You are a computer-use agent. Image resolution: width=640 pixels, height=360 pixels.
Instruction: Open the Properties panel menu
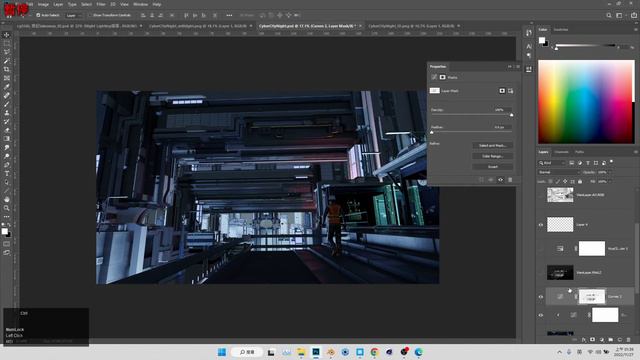(x=518, y=66)
